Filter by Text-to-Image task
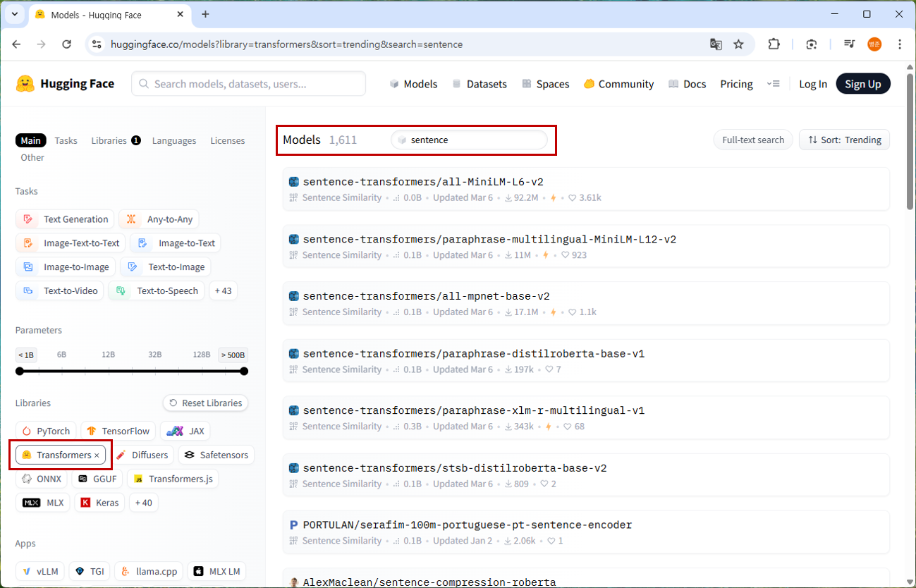916x588 pixels. [x=166, y=267]
